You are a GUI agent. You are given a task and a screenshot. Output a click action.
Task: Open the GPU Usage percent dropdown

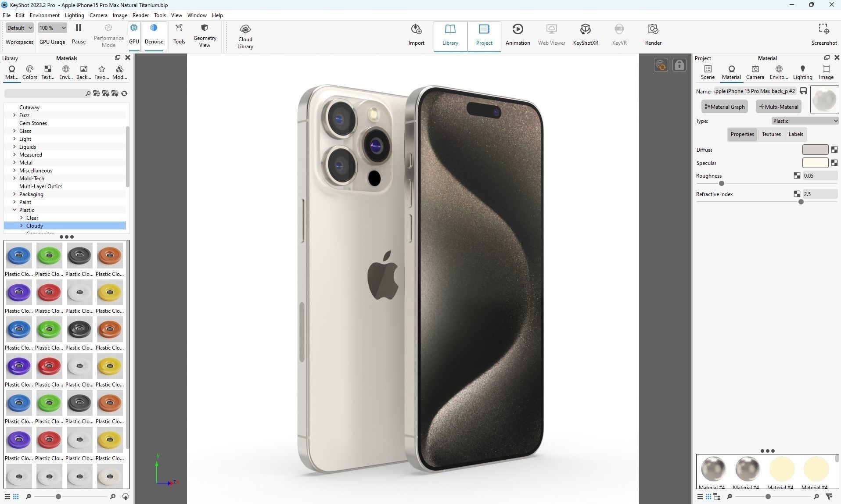click(x=52, y=28)
